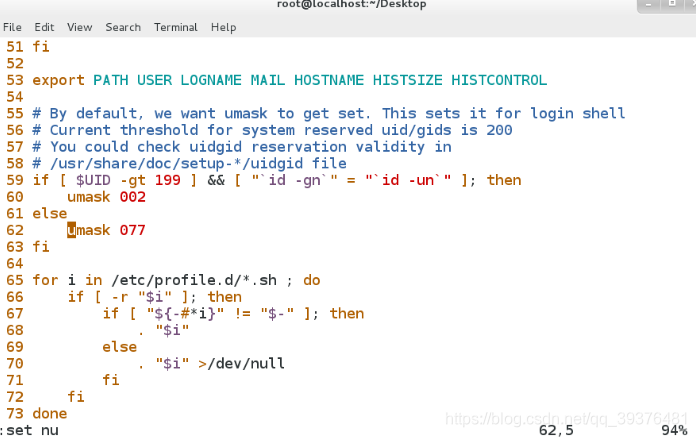
Task: Click done on line 73
Action: [x=50, y=413]
